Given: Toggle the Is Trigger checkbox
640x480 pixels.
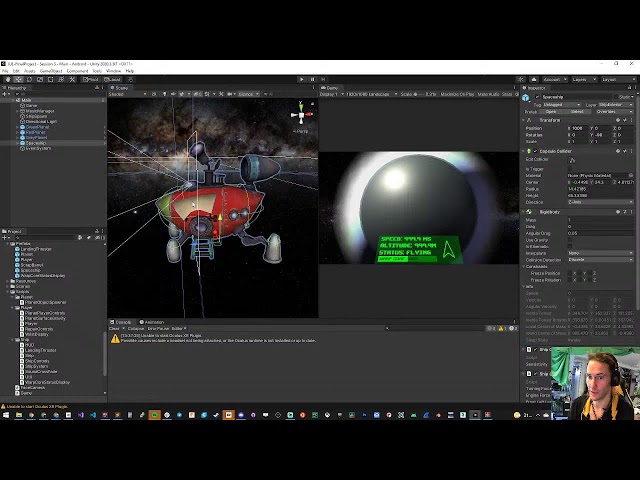Looking at the screenshot, I should pos(570,169).
